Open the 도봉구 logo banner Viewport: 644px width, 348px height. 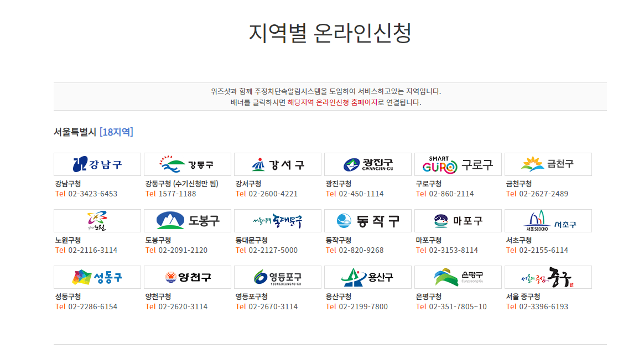pos(188,221)
